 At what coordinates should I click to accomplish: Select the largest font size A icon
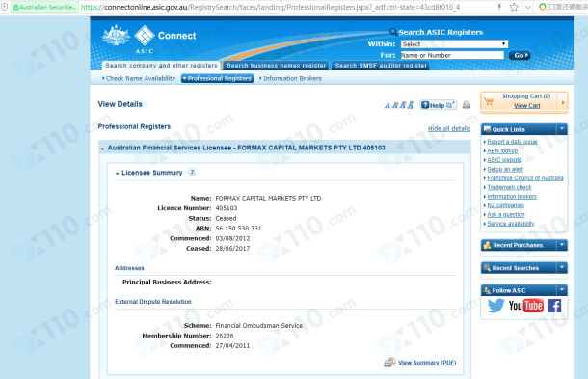pyautogui.click(x=411, y=105)
